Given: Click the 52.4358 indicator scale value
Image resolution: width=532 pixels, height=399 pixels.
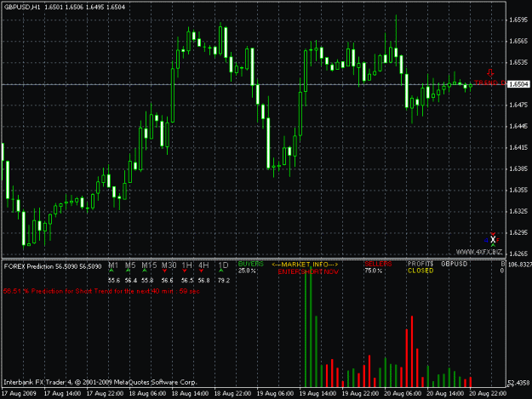Looking at the screenshot, I should point(518,383).
